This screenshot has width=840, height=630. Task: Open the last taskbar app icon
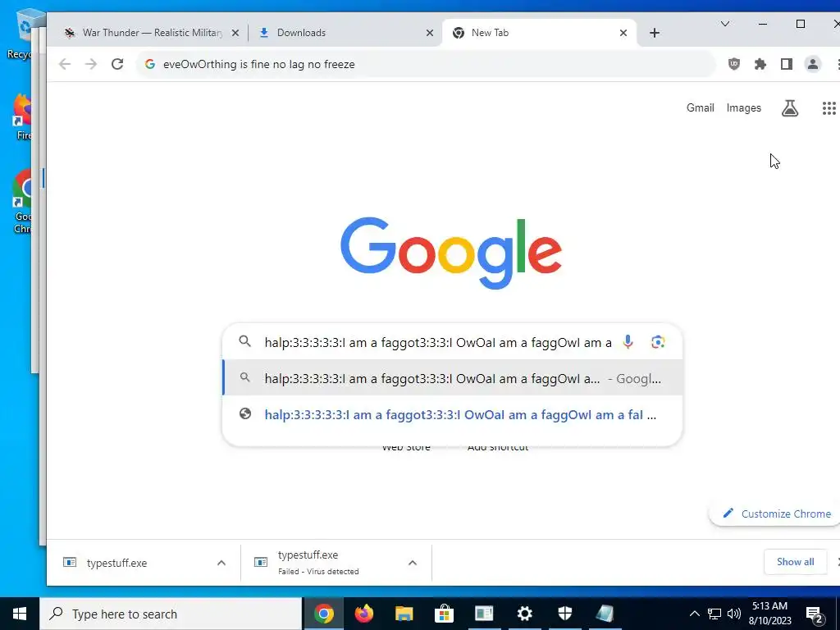click(605, 614)
